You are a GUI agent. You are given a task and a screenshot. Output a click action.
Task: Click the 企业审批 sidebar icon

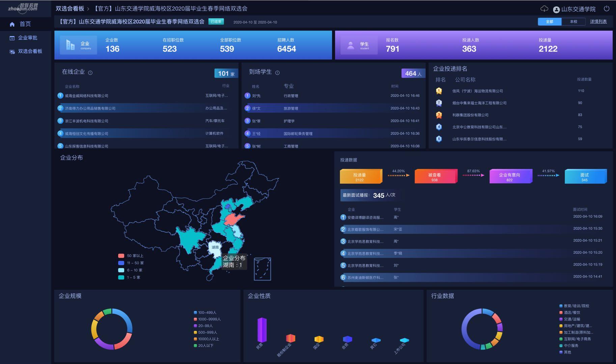point(12,38)
